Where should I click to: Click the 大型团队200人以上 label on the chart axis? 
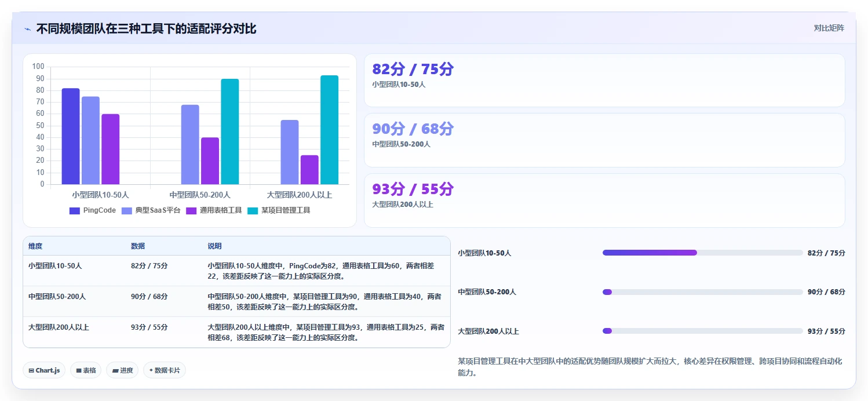pyautogui.click(x=300, y=195)
